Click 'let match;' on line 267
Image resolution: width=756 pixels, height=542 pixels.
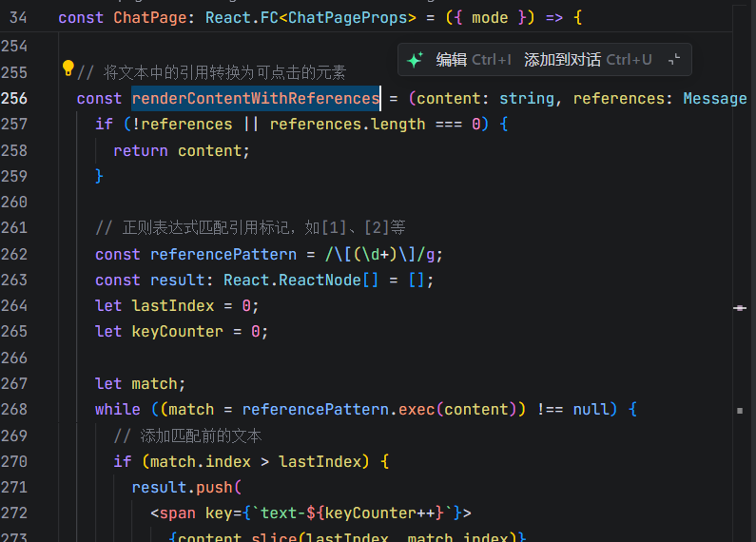point(141,384)
